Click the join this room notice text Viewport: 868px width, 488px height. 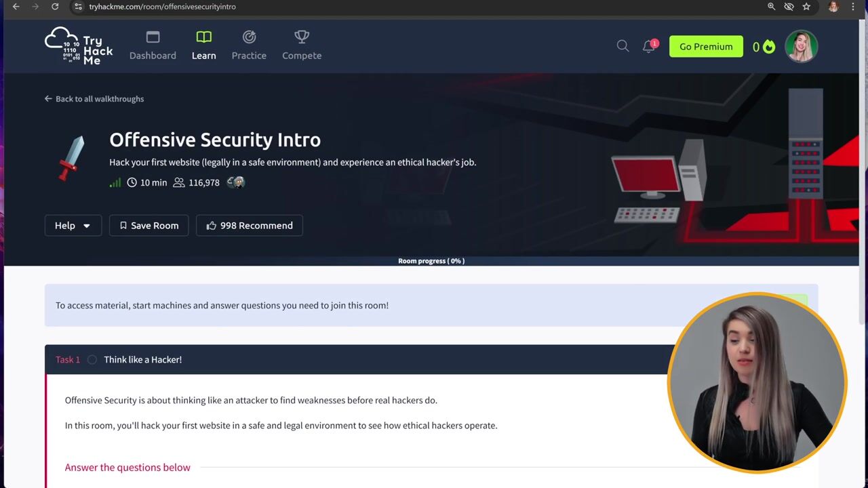click(x=222, y=306)
